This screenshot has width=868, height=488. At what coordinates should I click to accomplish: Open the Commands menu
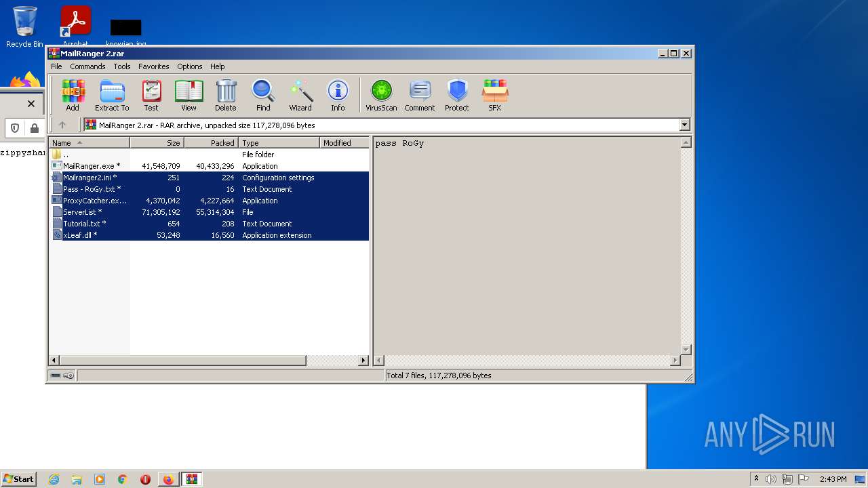click(x=87, y=66)
